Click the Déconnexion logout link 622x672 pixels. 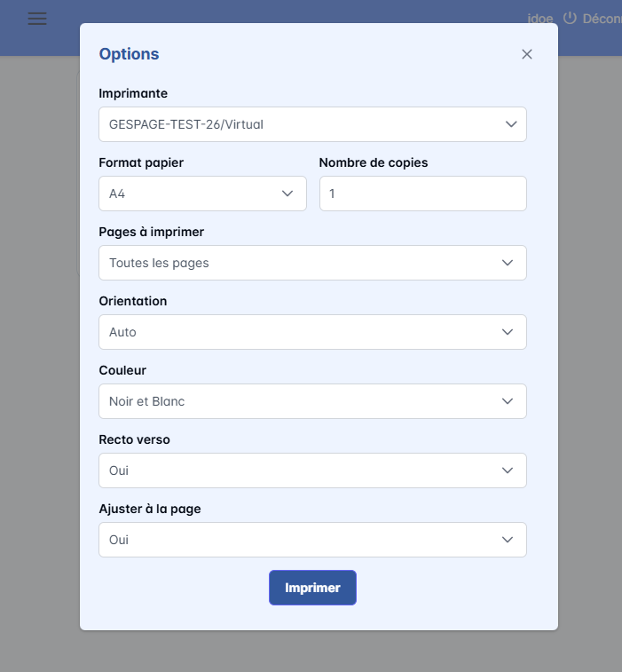[x=602, y=19]
